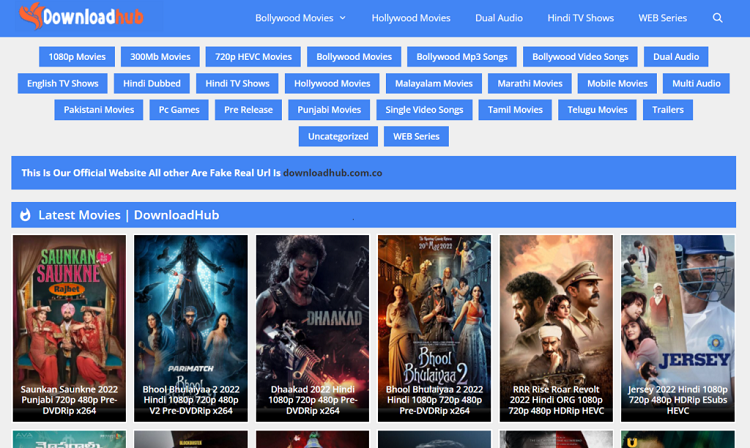Screen dimensions: 750x448
Task: Open the Saunkan Saunkne 2022 poster
Action: pyautogui.click(x=69, y=328)
